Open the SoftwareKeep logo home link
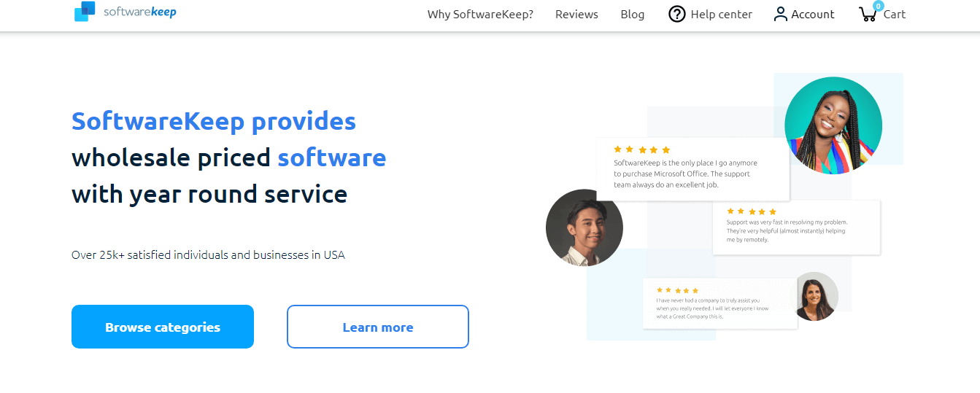The width and height of the screenshot is (980, 393). point(125,12)
